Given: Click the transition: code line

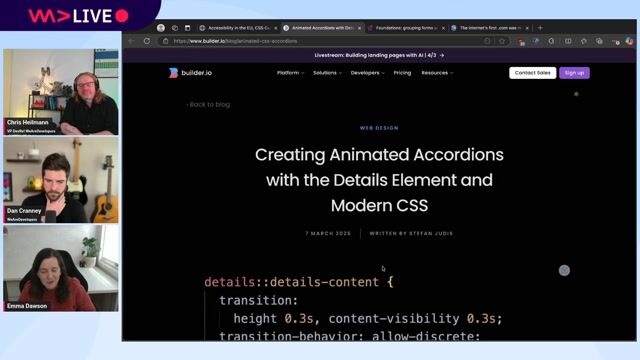Looking at the screenshot, I should tap(259, 300).
